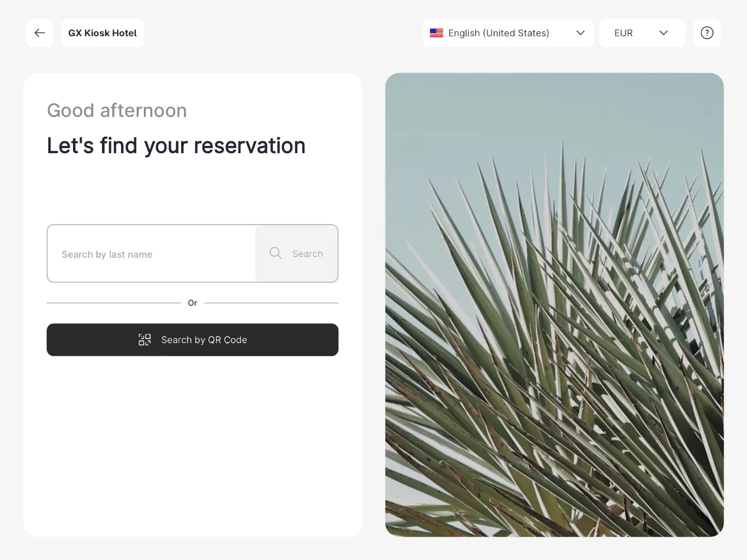The height and width of the screenshot is (560, 747).
Task: Click the Good afternoon greeting text
Action: tap(116, 111)
